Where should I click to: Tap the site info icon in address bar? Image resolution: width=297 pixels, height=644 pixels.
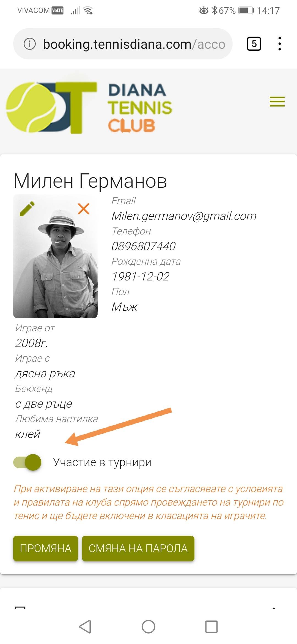(x=30, y=44)
